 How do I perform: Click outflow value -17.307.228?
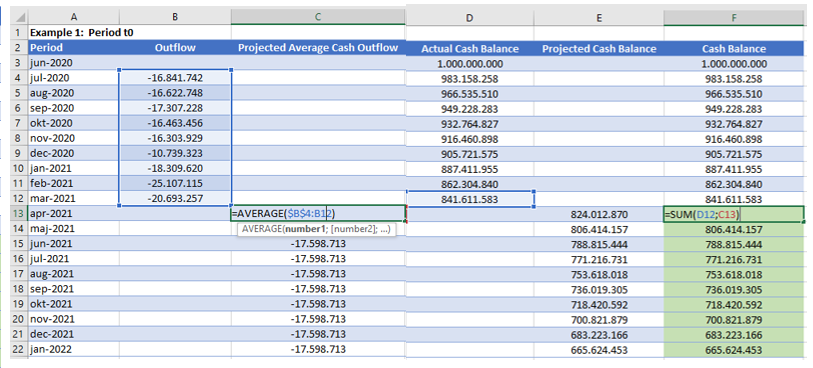point(175,108)
